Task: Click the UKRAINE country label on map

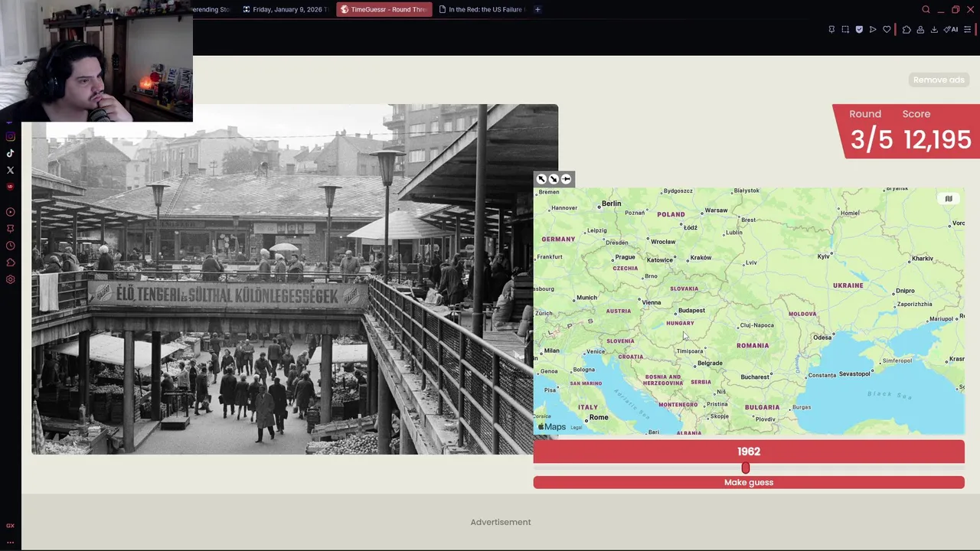Action: coord(848,285)
